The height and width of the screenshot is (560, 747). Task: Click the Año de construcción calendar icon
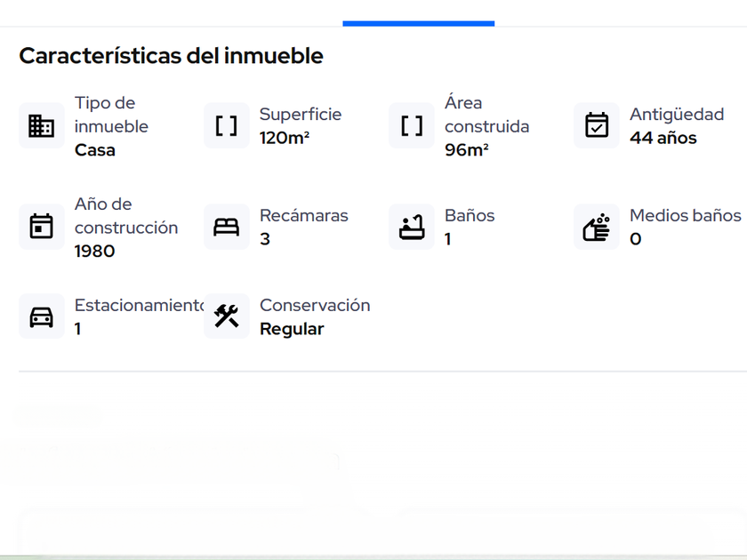coord(42,227)
